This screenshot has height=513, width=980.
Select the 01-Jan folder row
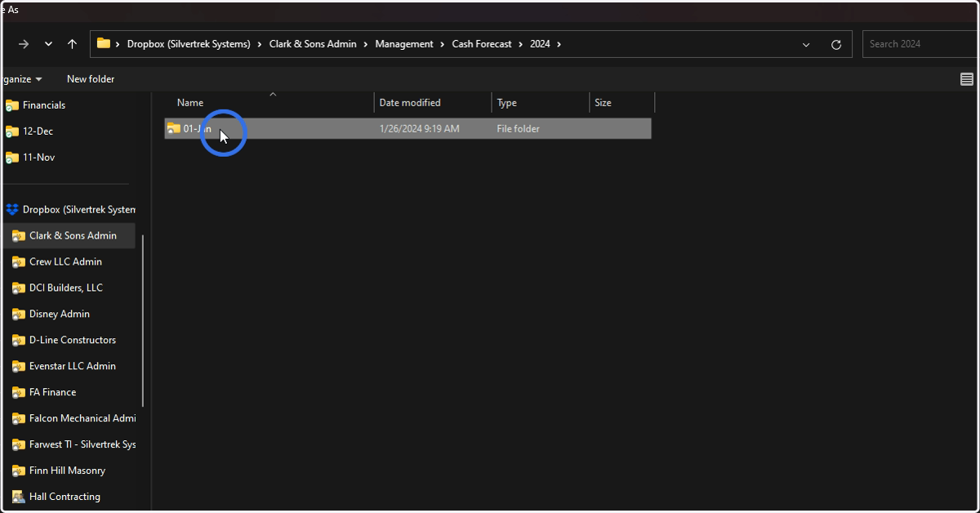pyautogui.click(x=408, y=128)
